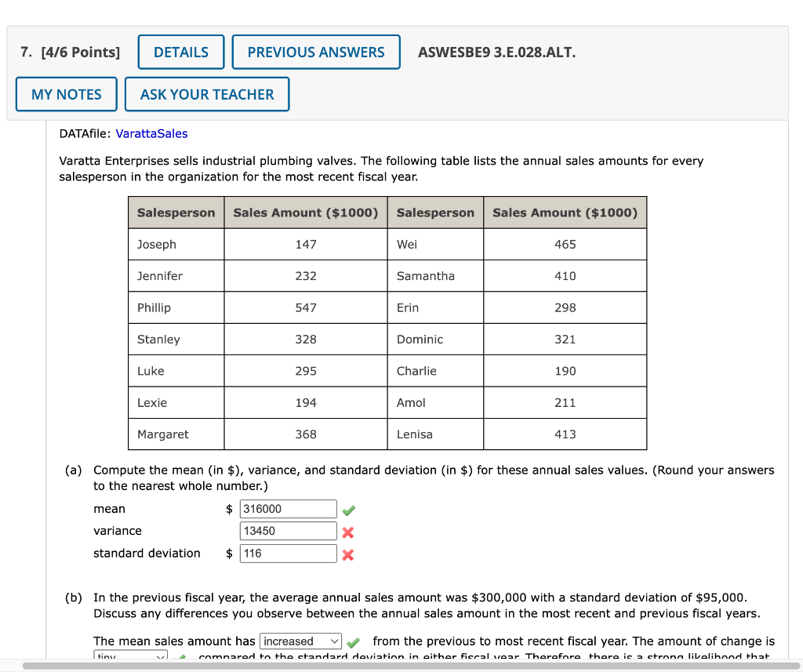Viewport: 803px width, 672px height.
Task: Click the first 'Salesperson' column header
Action: point(176,212)
